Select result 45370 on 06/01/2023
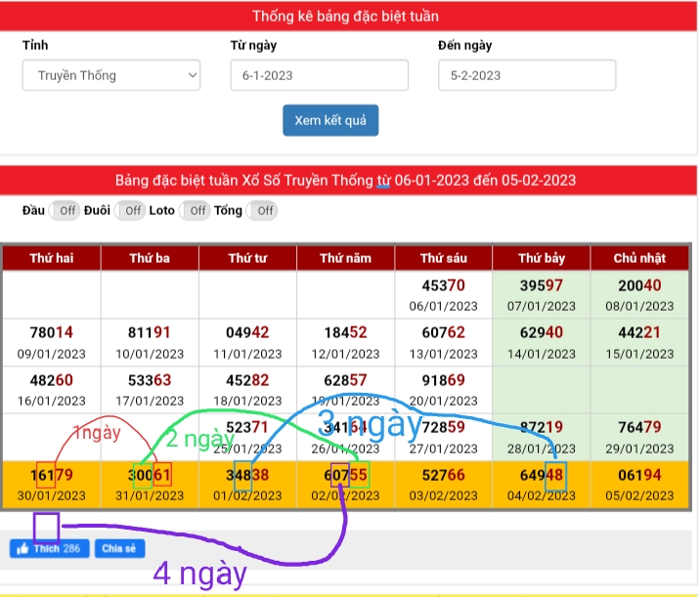The width and height of the screenshot is (700, 597). pyautogui.click(x=443, y=285)
